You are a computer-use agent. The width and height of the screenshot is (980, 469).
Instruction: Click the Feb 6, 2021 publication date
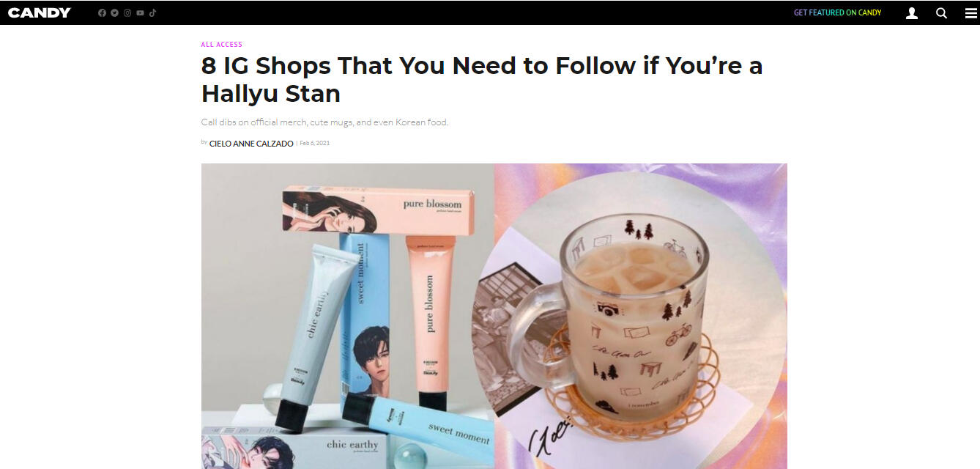pos(315,144)
